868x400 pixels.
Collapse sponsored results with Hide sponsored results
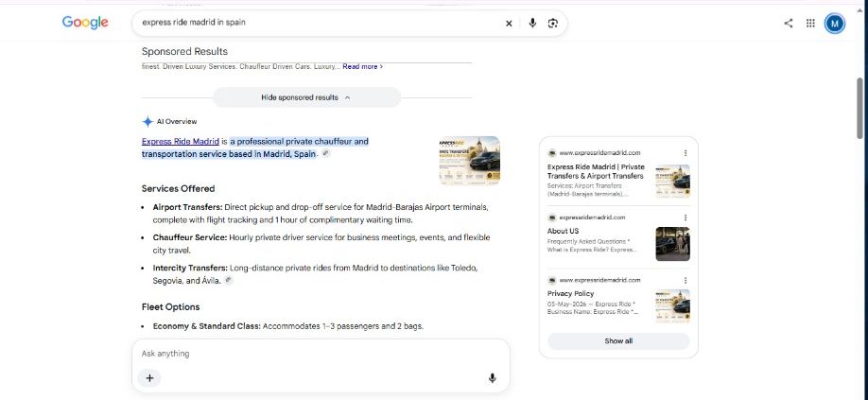pyautogui.click(x=306, y=97)
